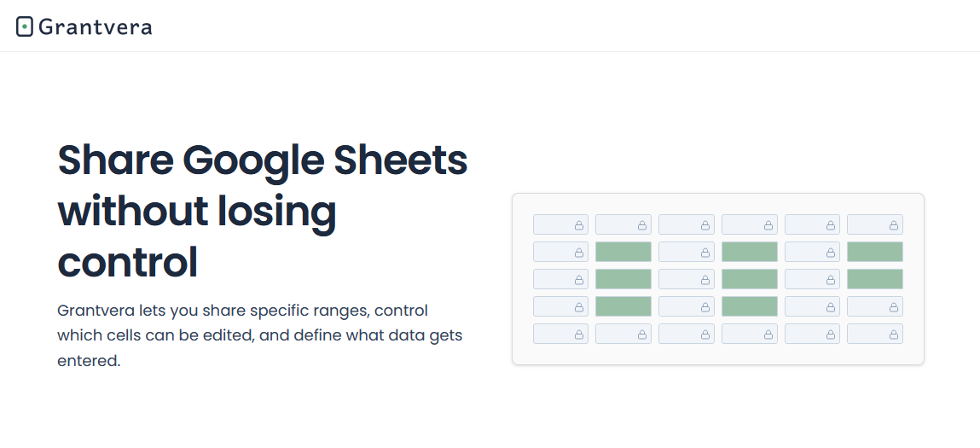
Task: Select green cell in fourth row, fourth column
Action: [750, 306]
